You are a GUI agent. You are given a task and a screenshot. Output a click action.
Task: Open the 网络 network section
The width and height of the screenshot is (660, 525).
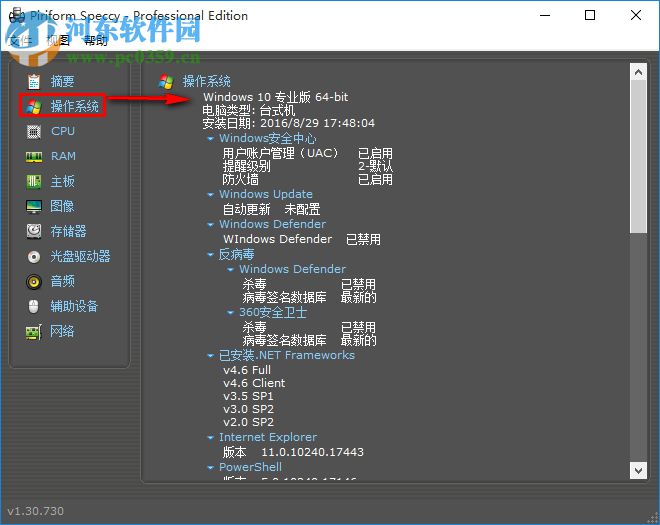[x=62, y=331]
